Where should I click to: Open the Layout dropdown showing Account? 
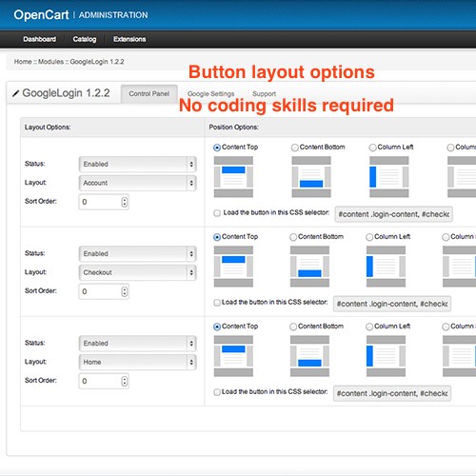pyautogui.click(x=138, y=183)
